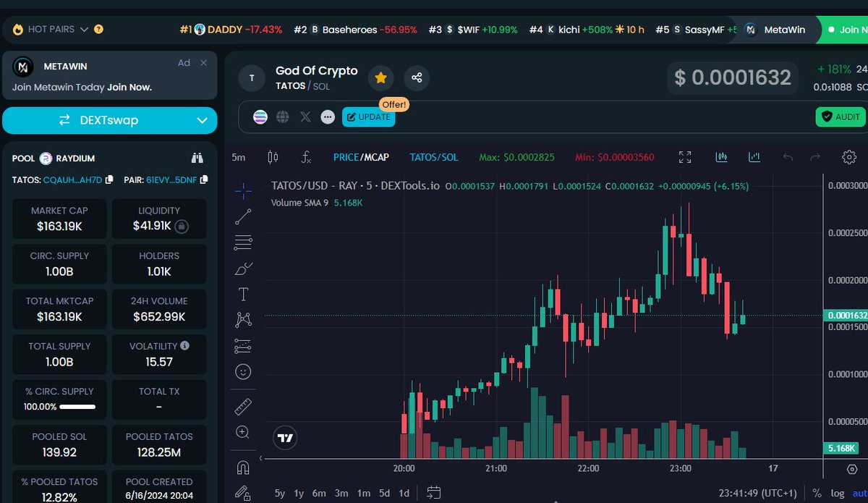Screen dimensions: 868x503
Task: Open the 5m time interval dropdown
Action: coord(239,157)
